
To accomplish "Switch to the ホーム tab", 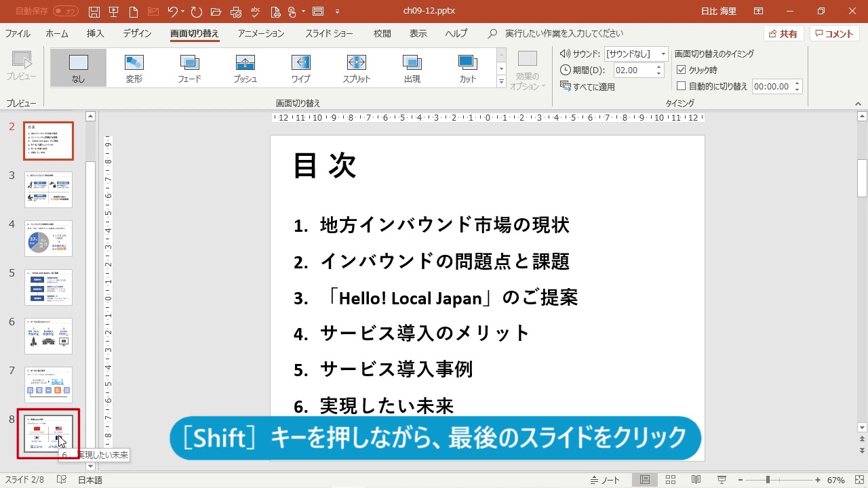I will [57, 34].
